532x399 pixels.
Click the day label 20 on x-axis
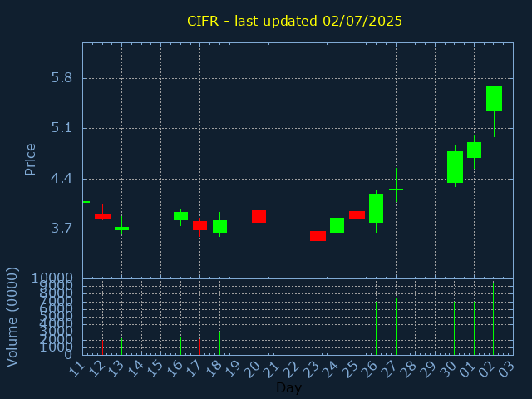(253, 369)
